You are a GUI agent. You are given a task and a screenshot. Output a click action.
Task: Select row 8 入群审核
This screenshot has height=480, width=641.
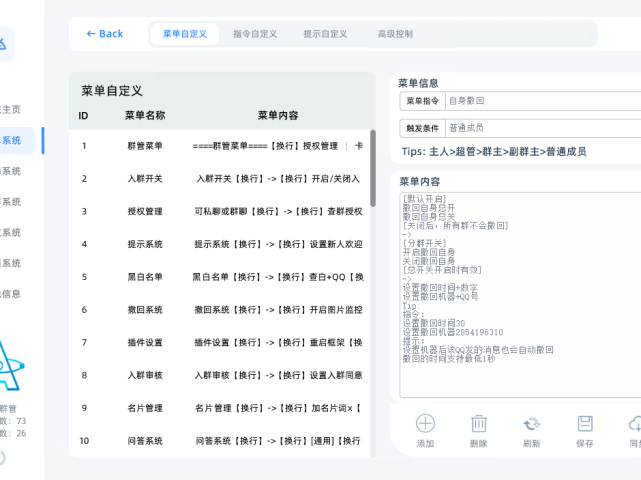(x=220, y=375)
